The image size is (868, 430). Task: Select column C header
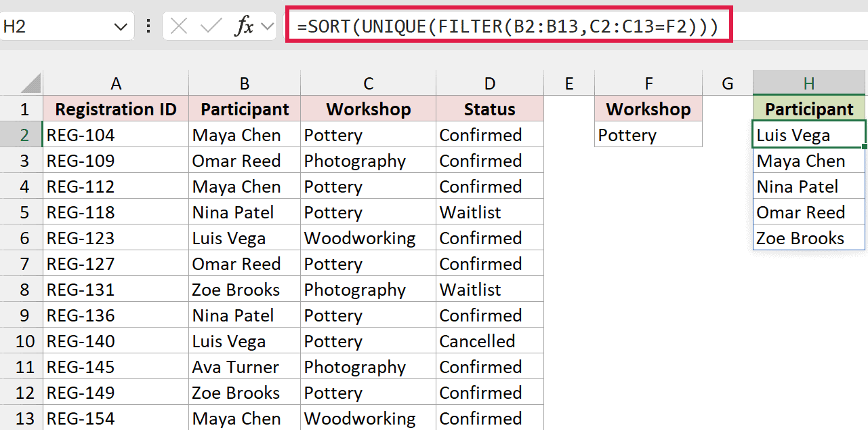pyautogui.click(x=368, y=83)
